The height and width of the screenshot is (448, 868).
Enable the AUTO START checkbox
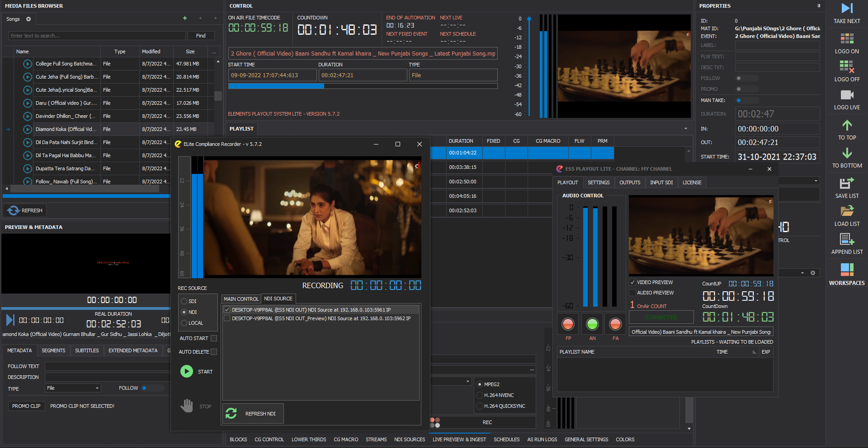point(214,338)
